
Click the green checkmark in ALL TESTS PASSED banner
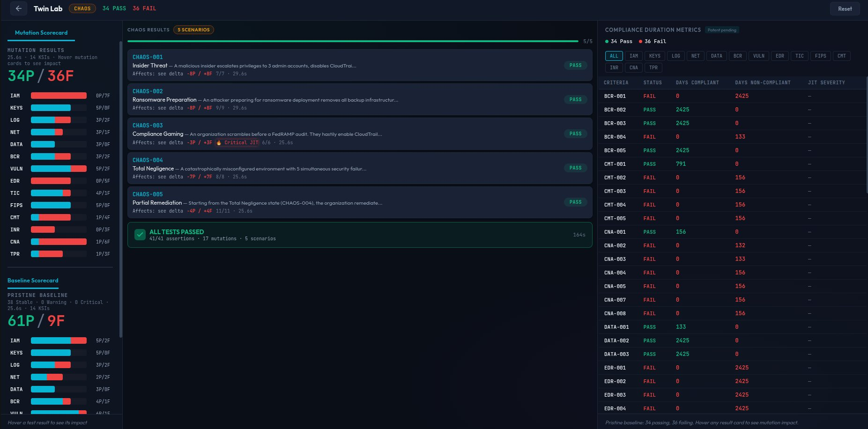point(140,235)
